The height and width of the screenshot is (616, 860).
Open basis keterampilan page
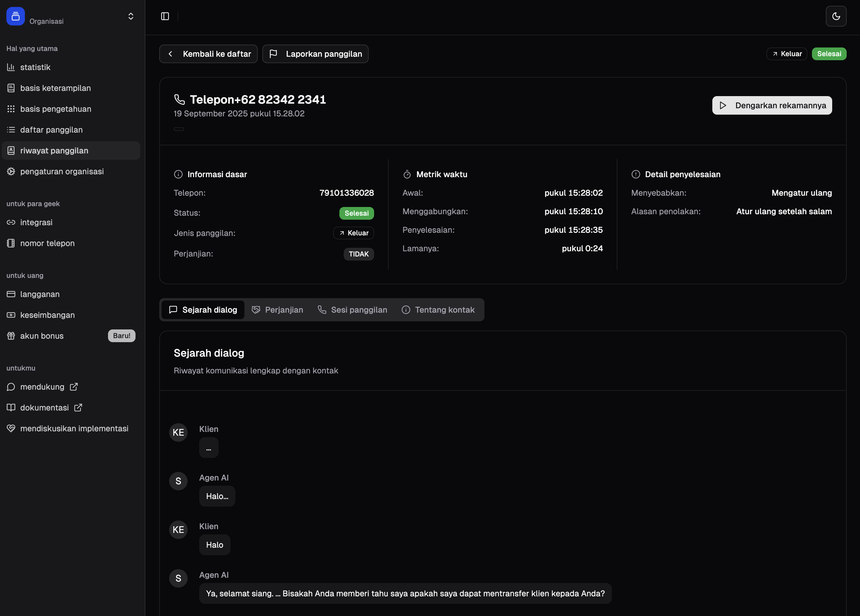tap(55, 88)
